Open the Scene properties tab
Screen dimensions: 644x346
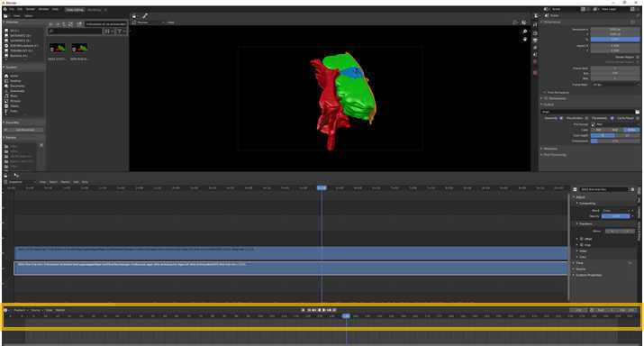(x=535, y=55)
